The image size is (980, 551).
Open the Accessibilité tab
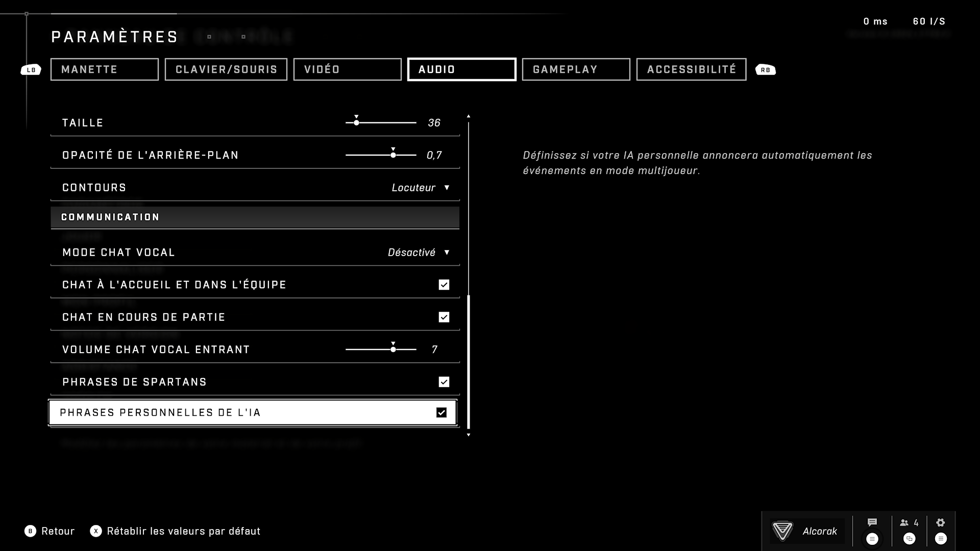[x=691, y=69]
